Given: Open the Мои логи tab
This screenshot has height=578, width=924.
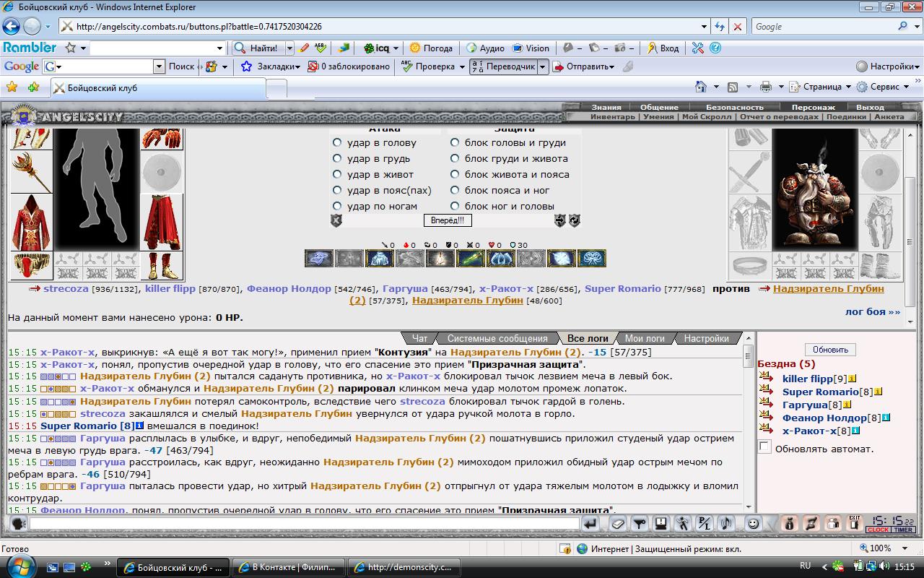Looking at the screenshot, I should pyautogui.click(x=644, y=338).
